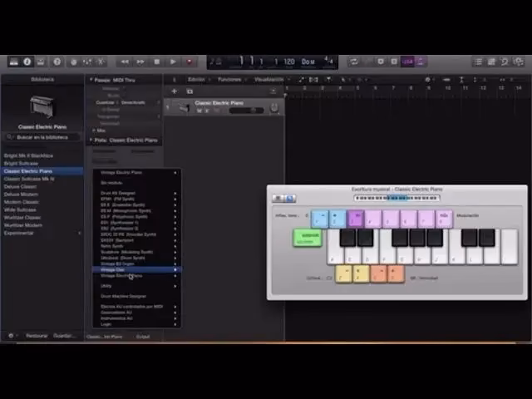The width and height of the screenshot is (532, 399).
Task: Click the track pan knob
Action: coord(273,108)
